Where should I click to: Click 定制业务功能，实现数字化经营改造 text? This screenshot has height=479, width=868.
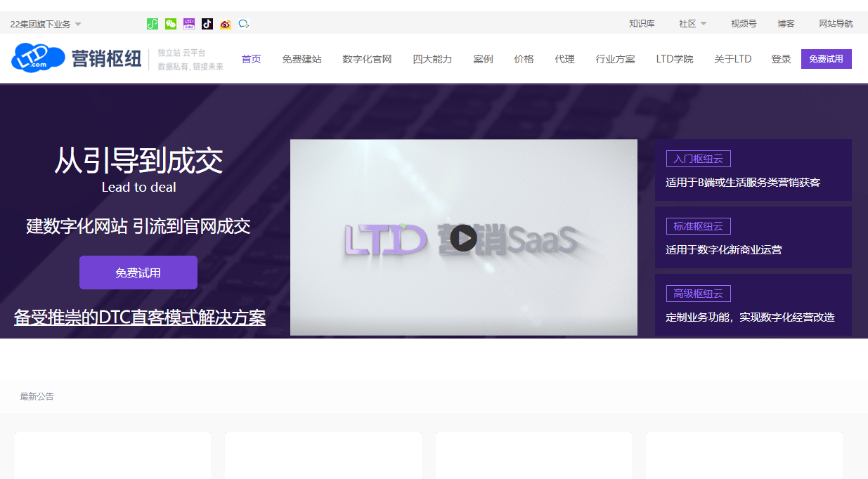click(751, 317)
